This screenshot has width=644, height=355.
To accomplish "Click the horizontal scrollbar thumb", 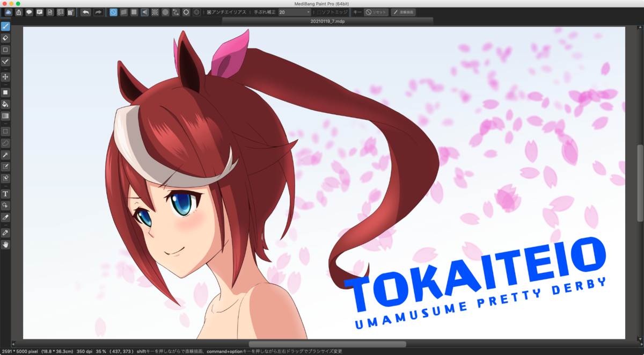I will click(327, 344).
